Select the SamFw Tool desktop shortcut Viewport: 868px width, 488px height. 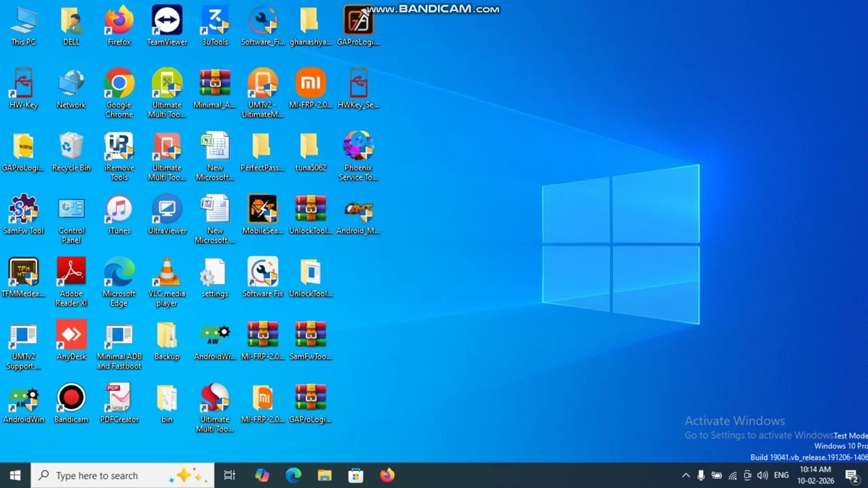pos(23,215)
